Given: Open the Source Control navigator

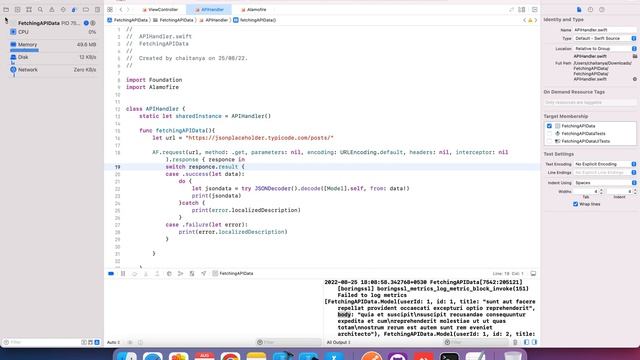Looking at the screenshot, I should [x=18, y=9].
